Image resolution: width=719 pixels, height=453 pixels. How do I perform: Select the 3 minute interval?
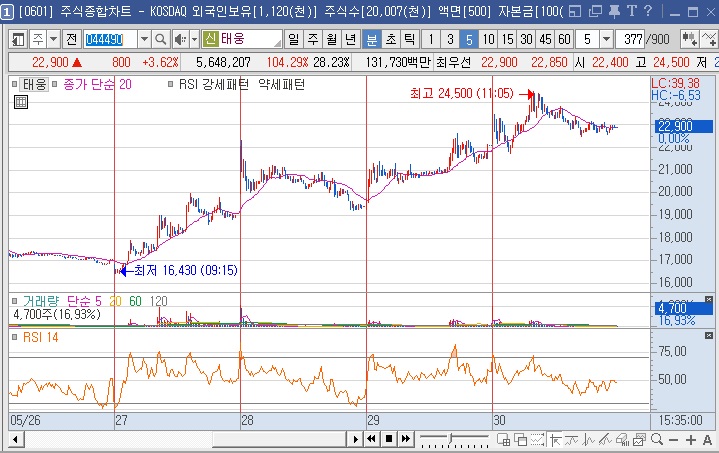click(x=450, y=39)
